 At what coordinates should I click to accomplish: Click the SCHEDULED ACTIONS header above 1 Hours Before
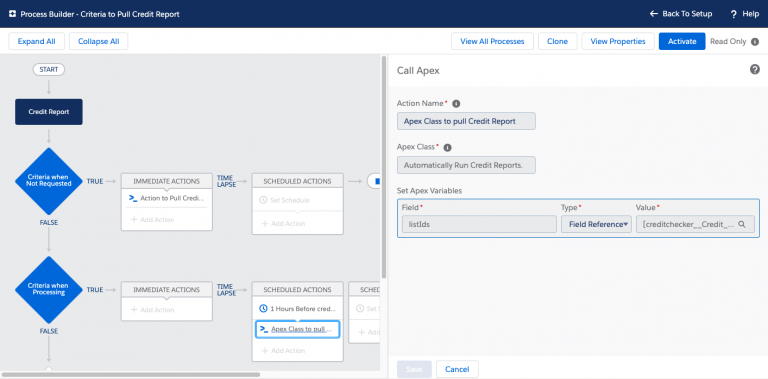[297, 289]
